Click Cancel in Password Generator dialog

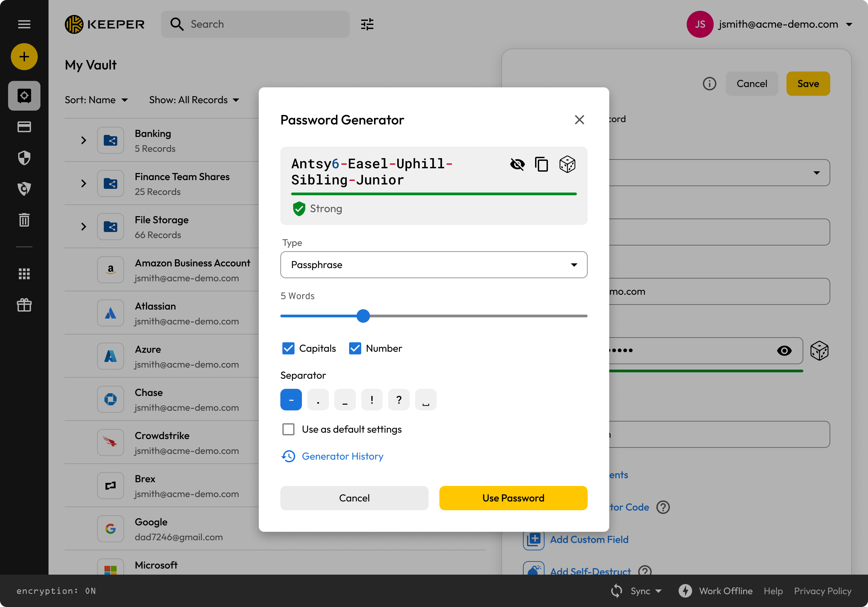pos(354,498)
